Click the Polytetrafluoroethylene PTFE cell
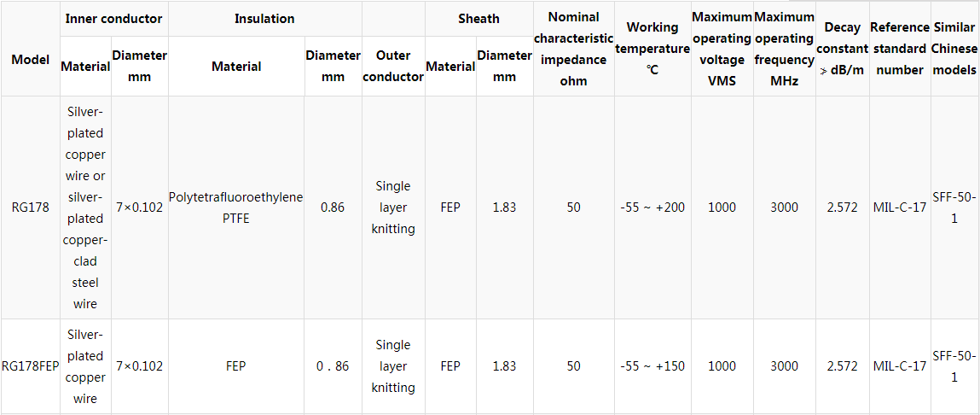The width and height of the screenshot is (980, 415). [x=236, y=207]
